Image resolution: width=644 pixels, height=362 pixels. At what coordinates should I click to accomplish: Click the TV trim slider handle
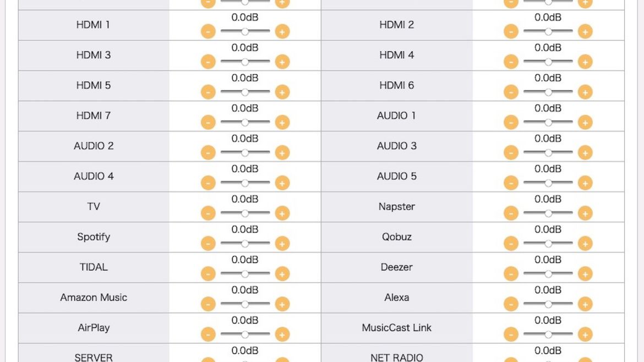point(245,213)
